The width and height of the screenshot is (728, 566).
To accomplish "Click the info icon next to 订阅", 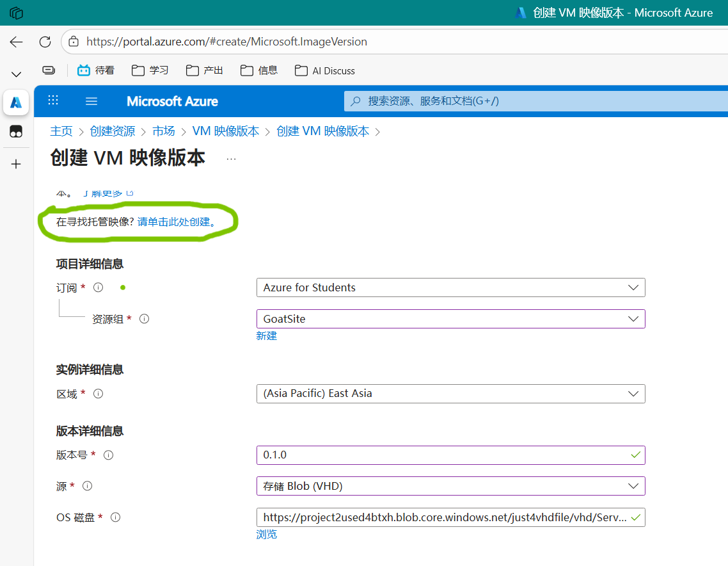I will click(98, 287).
